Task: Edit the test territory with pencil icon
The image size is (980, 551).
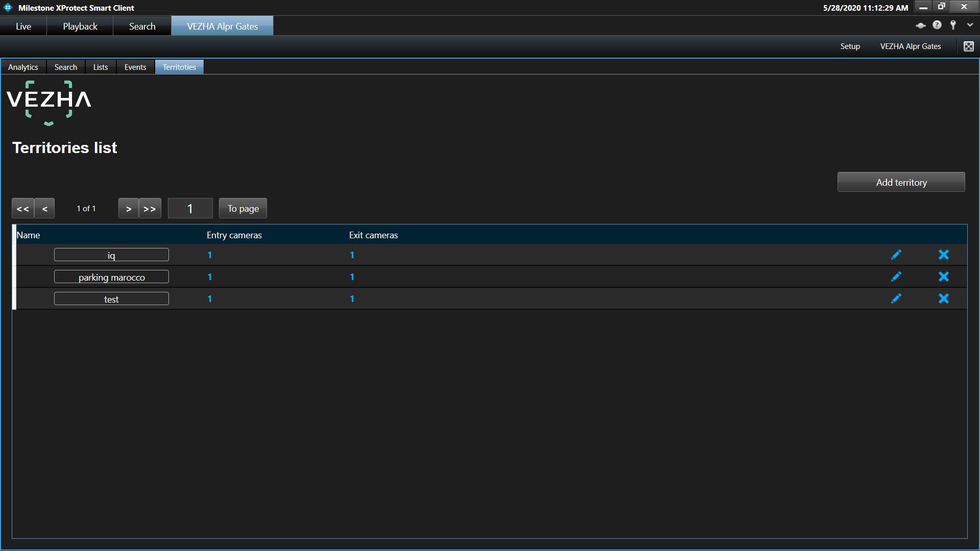Action: [896, 298]
